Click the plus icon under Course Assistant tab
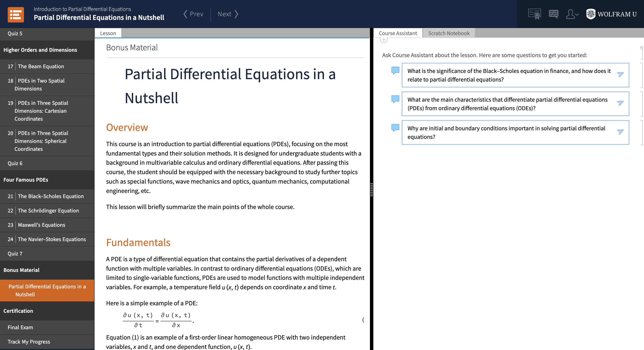This screenshot has height=350, width=644. 384,40
